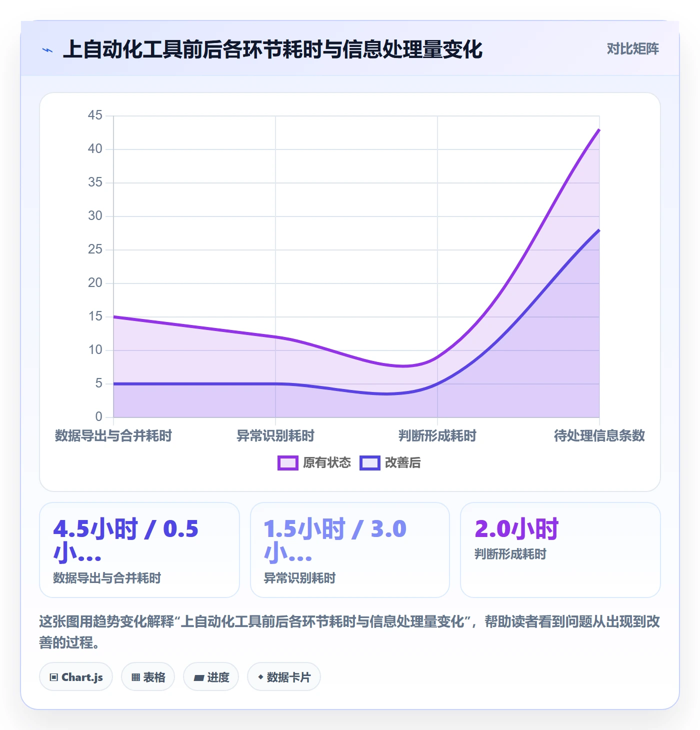The width and height of the screenshot is (700, 730).
Task: Click the card caption 异常识别耗时 under 1.5小时
Action: tap(299, 578)
